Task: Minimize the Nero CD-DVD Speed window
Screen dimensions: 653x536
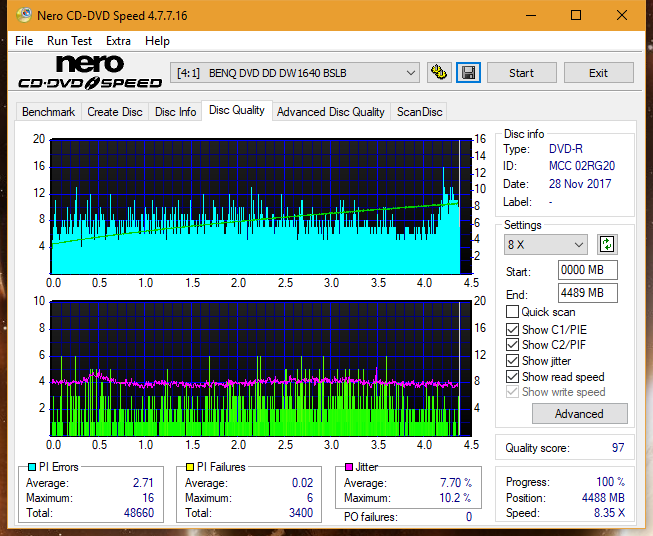Action: pos(531,15)
